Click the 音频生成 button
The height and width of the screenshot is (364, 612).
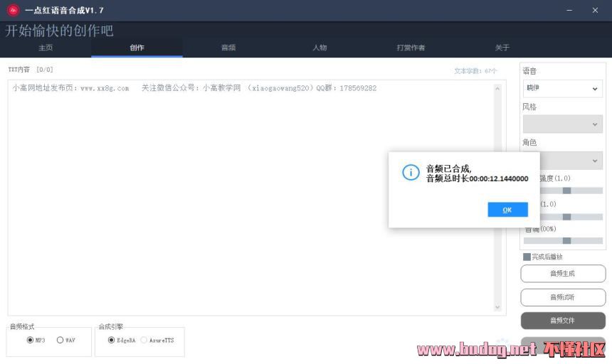[x=563, y=274]
